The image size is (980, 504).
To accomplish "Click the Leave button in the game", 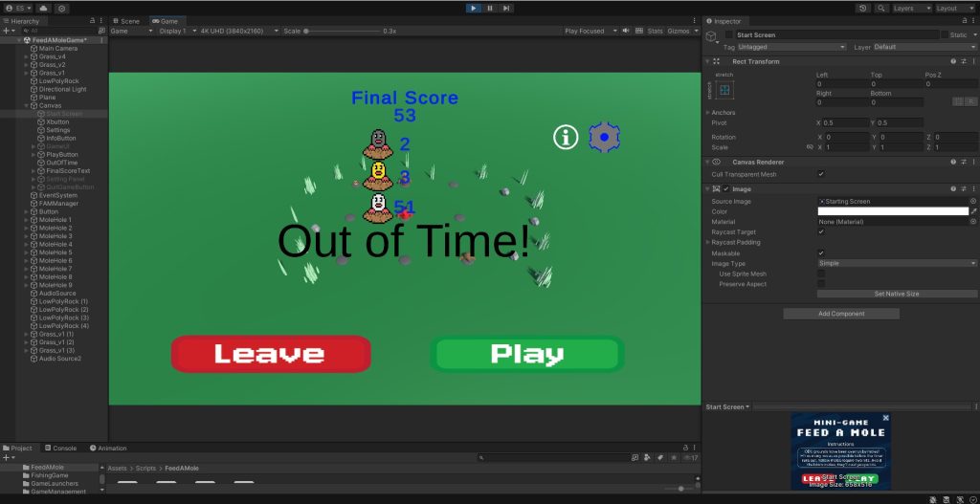I will coord(271,354).
